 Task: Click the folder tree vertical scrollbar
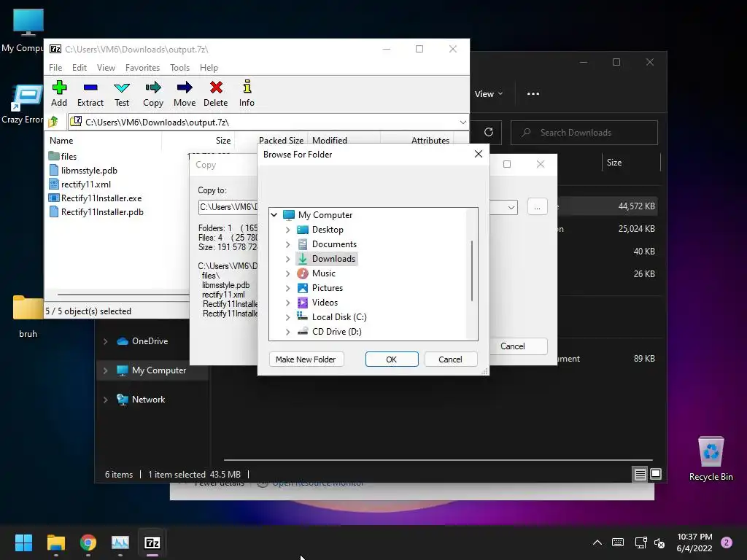click(472, 271)
